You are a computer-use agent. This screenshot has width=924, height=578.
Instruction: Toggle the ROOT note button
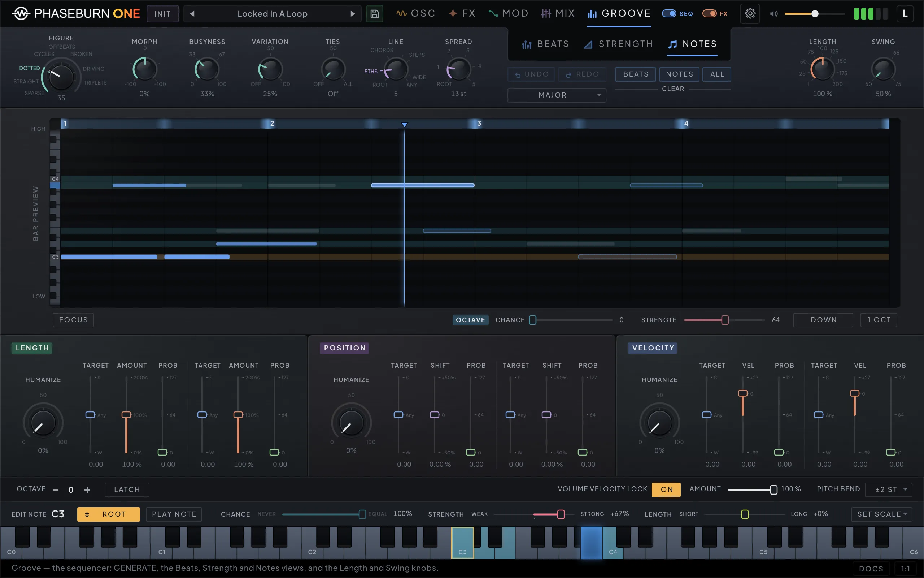tap(108, 514)
